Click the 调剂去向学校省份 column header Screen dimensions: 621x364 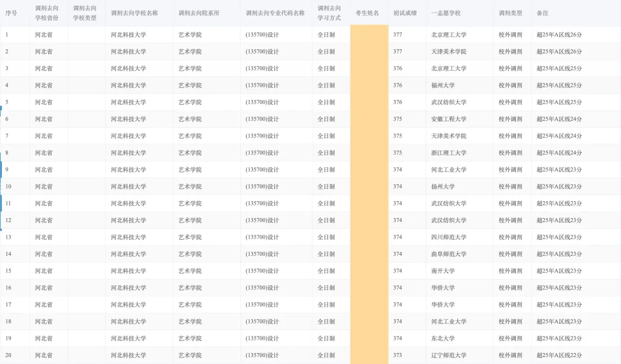[47, 13]
